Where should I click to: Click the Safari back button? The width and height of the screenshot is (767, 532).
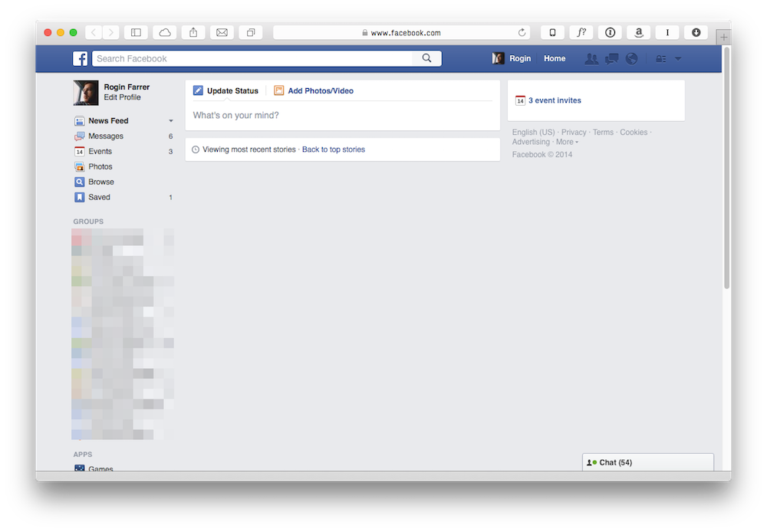pyautogui.click(x=94, y=32)
